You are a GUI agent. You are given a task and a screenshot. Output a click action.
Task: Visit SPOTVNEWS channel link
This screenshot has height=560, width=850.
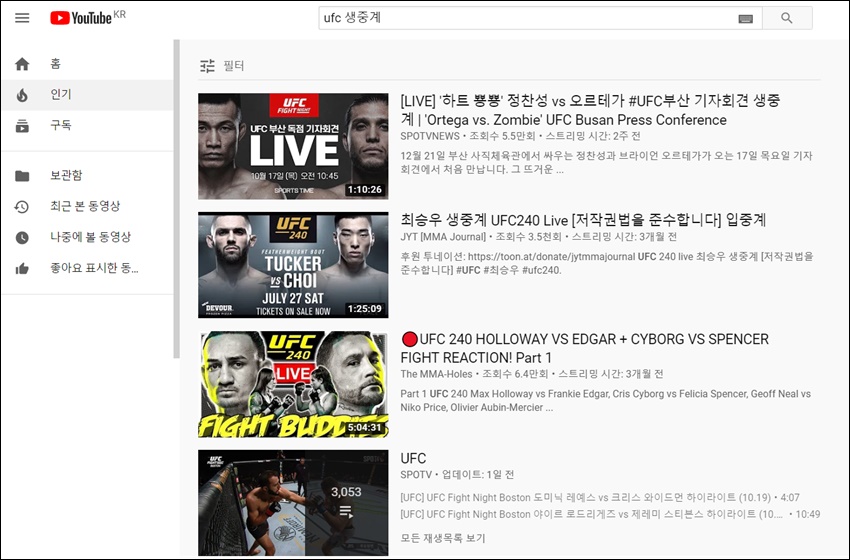coord(430,136)
